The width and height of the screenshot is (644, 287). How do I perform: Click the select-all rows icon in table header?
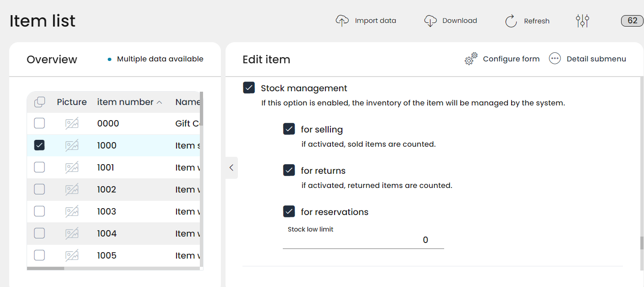40,102
